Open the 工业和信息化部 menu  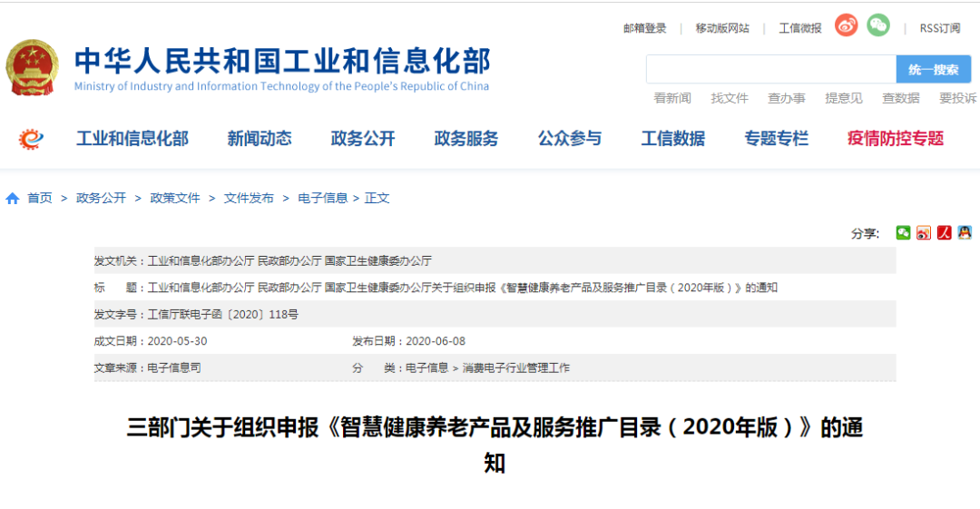click(132, 138)
